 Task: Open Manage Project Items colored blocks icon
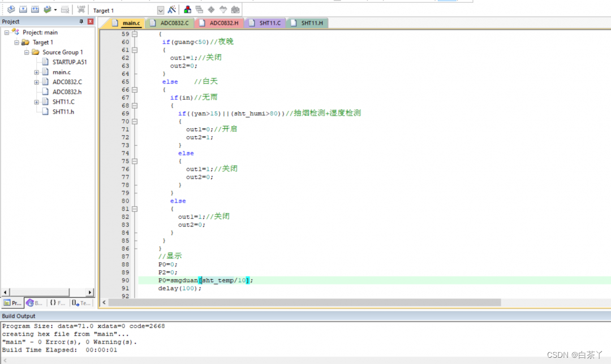187,10
